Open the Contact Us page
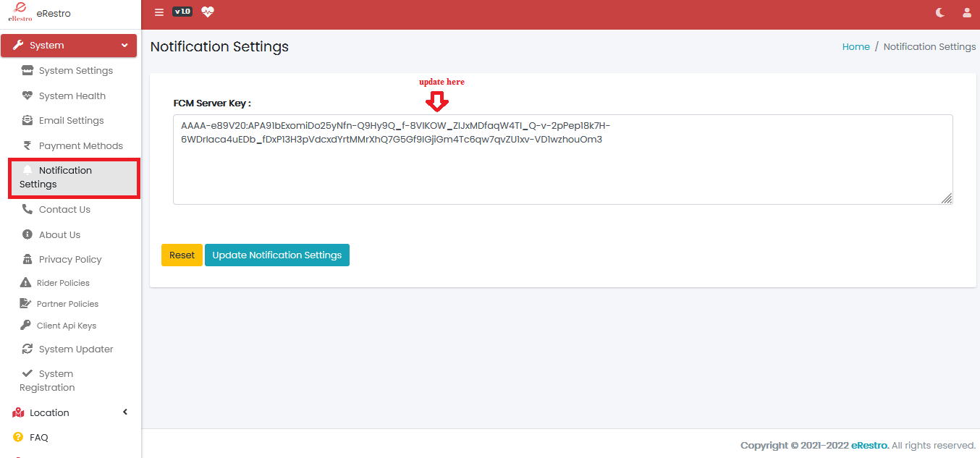 point(64,210)
